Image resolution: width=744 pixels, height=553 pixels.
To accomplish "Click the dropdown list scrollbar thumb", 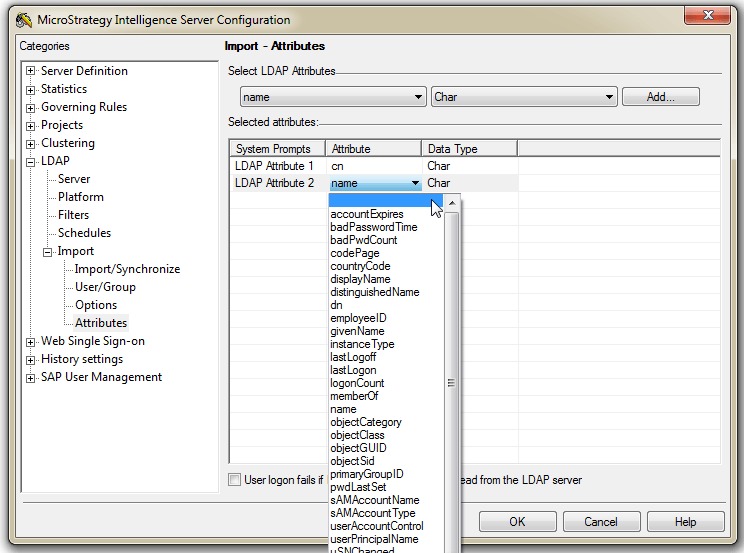I will click(x=452, y=383).
